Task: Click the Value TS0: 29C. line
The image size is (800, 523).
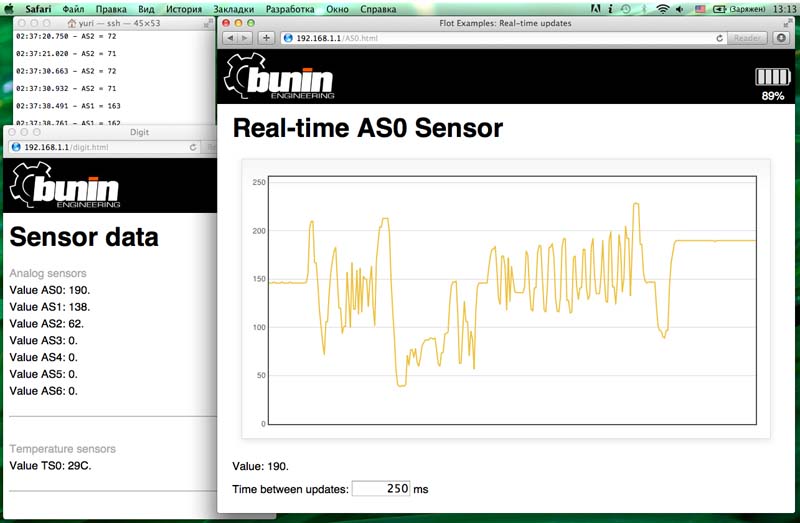Action: [x=50, y=465]
